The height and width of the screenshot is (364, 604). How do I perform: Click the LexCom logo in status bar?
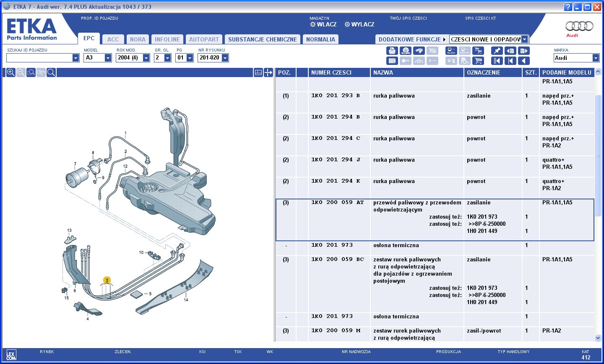click(11, 356)
